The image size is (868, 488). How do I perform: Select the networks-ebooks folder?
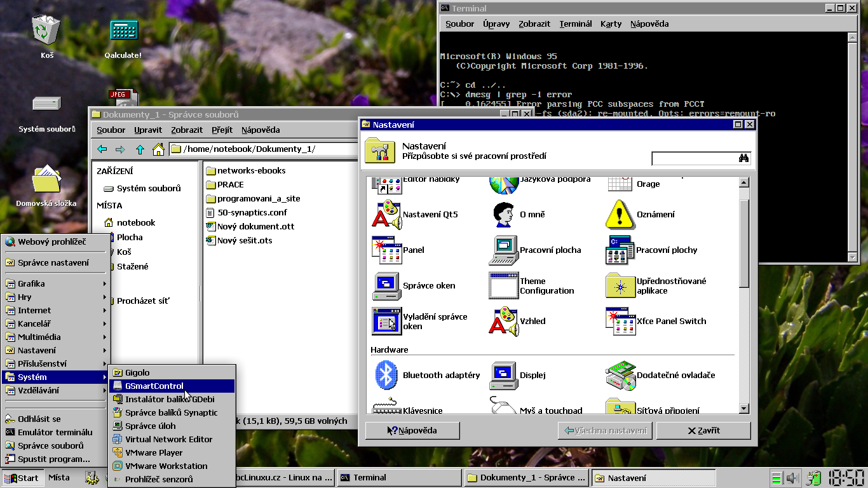click(246, 170)
